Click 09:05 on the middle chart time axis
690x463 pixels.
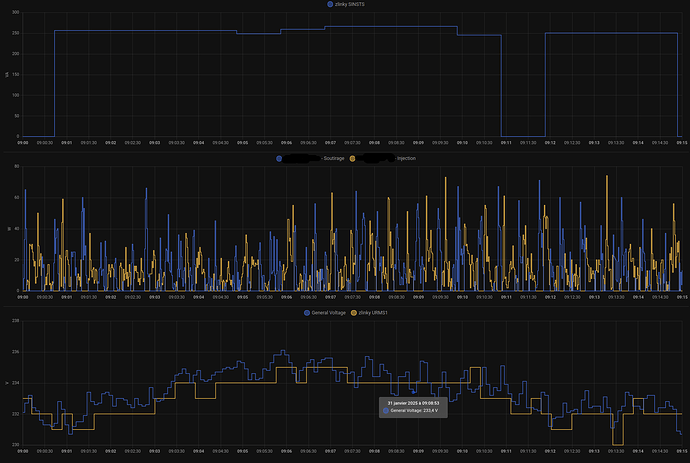(242, 297)
